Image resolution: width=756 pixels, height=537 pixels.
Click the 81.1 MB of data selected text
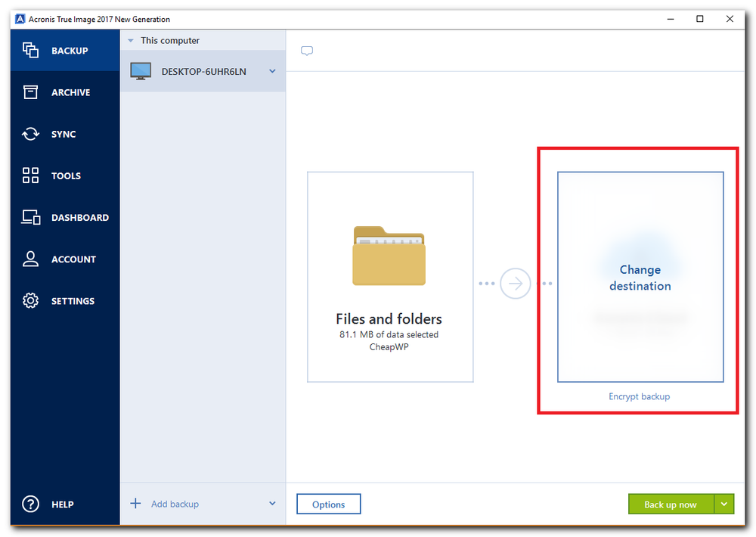[389, 334]
